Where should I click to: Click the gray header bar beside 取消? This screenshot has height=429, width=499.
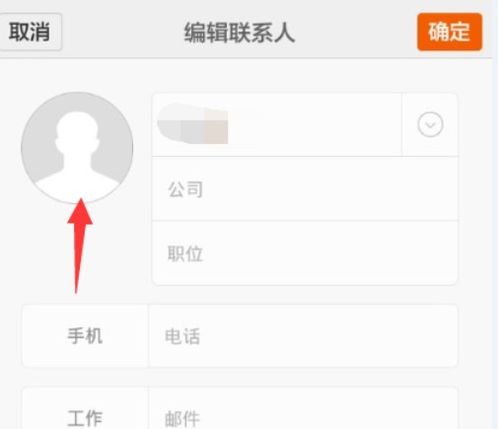123,32
